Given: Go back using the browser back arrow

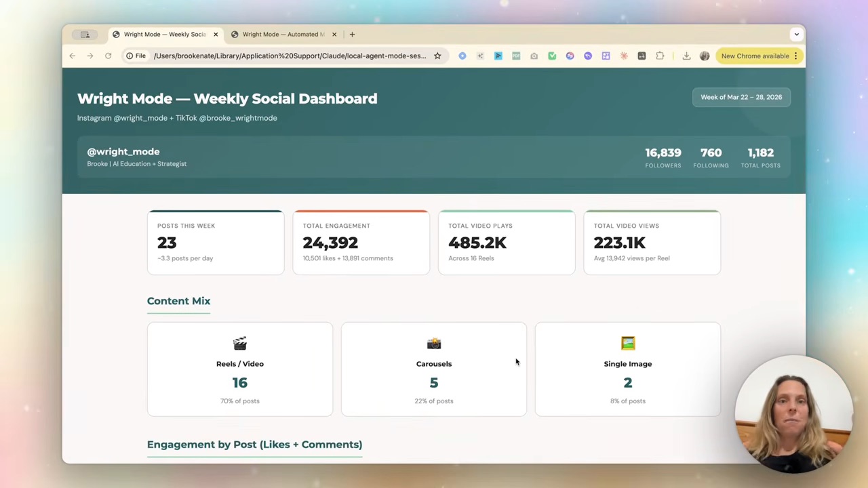Looking at the screenshot, I should click(73, 56).
